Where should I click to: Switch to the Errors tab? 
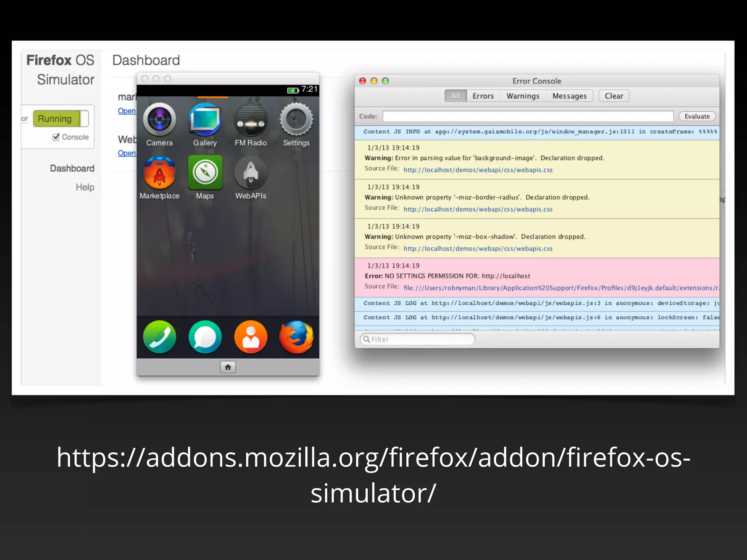pos(483,96)
